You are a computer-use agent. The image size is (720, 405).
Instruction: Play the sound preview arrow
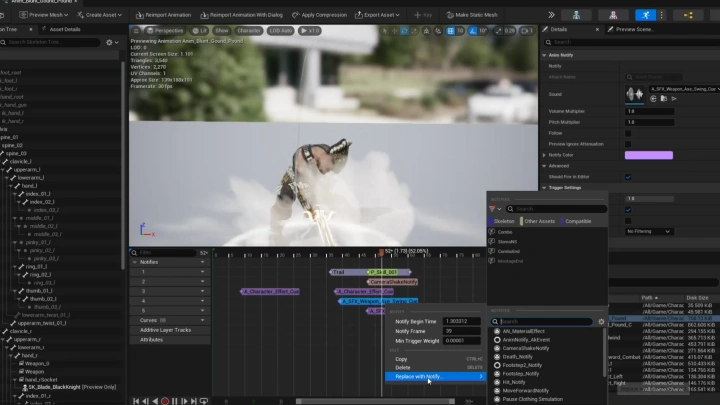pos(674,99)
